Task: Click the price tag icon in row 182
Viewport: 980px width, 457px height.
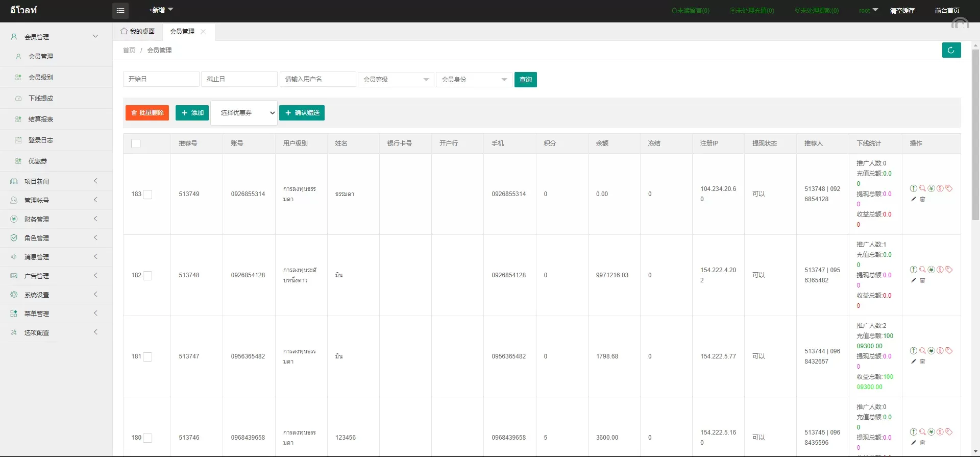Action: 949,270
